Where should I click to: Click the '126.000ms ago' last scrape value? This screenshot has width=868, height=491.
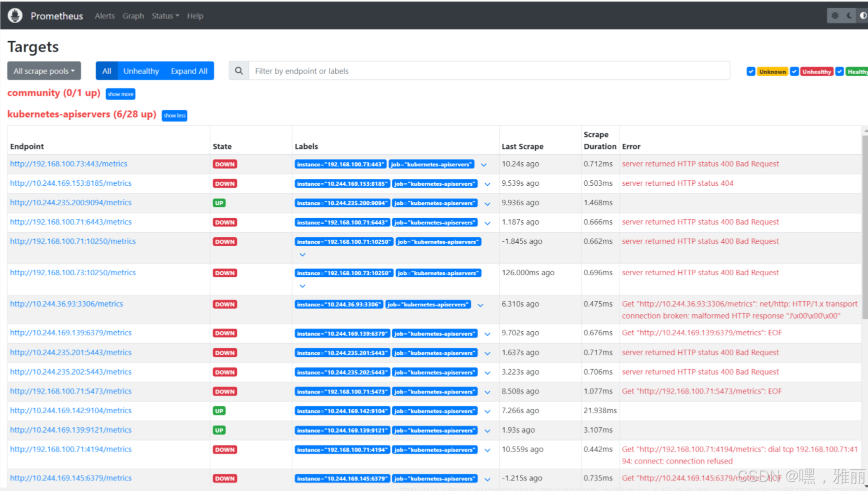tap(528, 273)
